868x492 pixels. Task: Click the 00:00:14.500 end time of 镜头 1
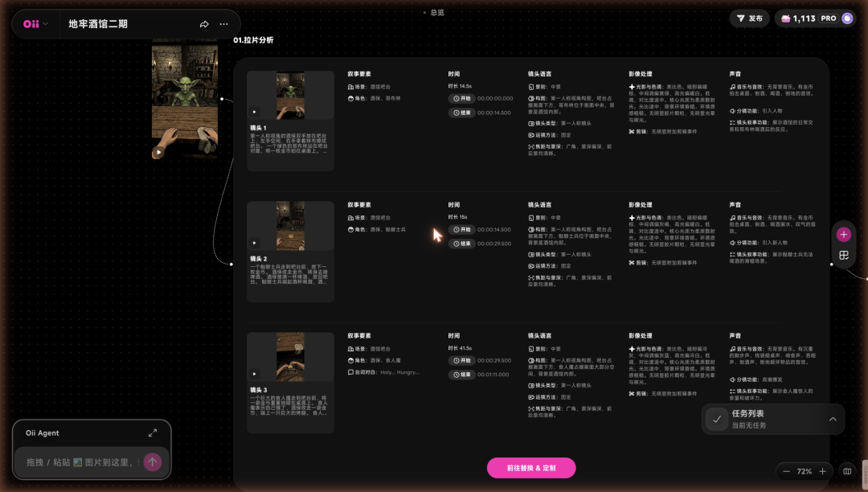pyautogui.click(x=494, y=113)
